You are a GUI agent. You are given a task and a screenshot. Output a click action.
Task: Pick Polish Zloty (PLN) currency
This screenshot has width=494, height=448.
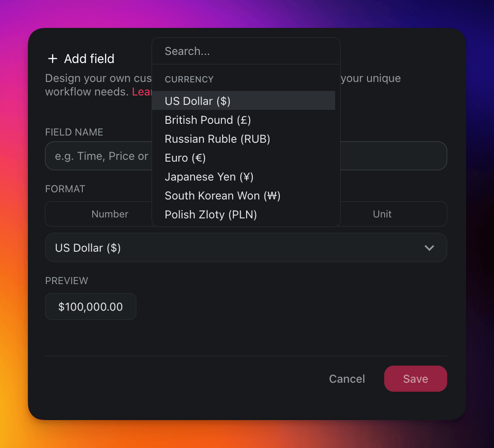point(211,215)
